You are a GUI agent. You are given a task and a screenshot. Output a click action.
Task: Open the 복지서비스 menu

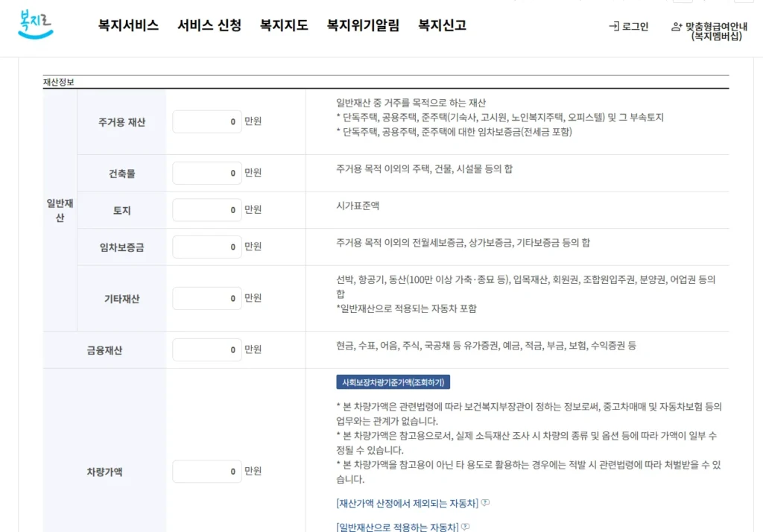pyautogui.click(x=127, y=25)
